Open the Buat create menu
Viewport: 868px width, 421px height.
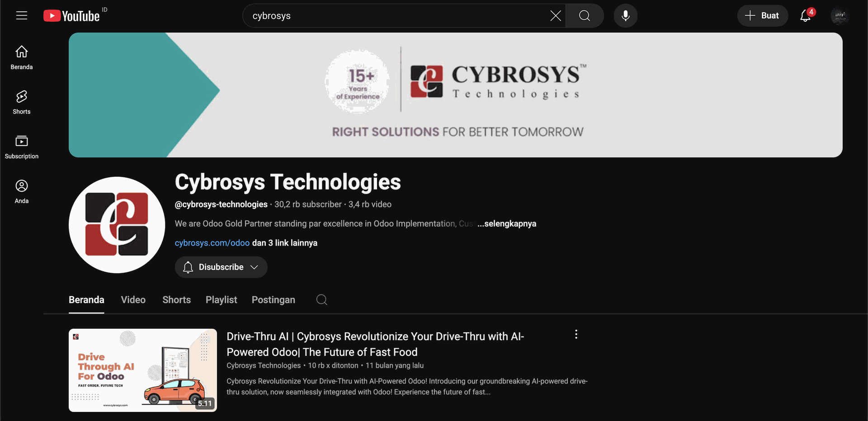point(763,16)
